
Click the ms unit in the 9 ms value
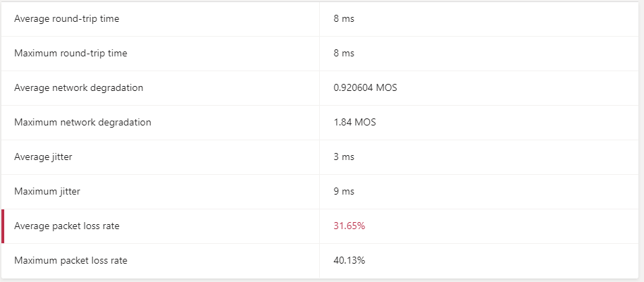(x=347, y=192)
